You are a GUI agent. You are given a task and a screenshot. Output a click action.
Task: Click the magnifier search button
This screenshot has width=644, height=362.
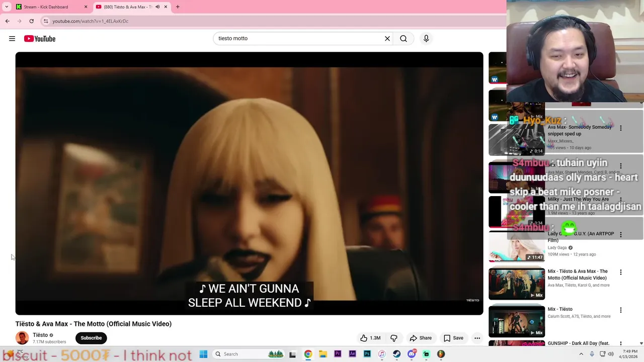404,38
